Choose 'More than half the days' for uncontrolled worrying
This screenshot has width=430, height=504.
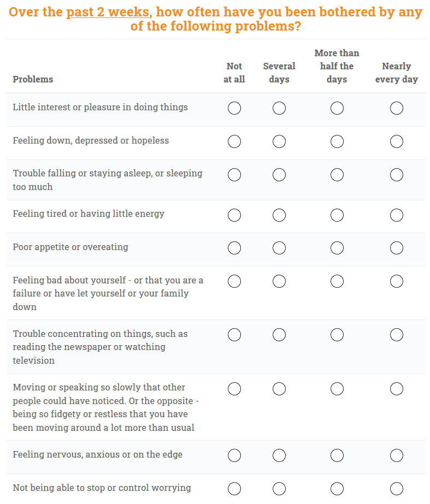tap(337, 489)
